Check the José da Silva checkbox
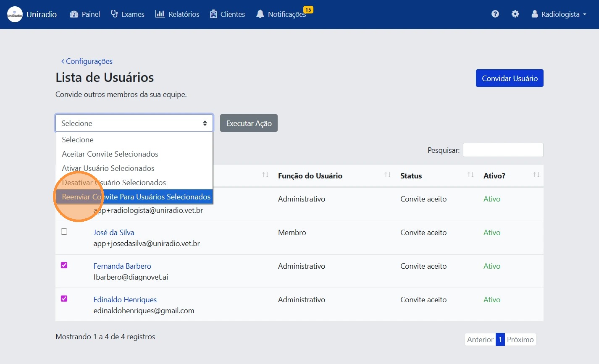This screenshot has height=364, width=599. [64, 232]
